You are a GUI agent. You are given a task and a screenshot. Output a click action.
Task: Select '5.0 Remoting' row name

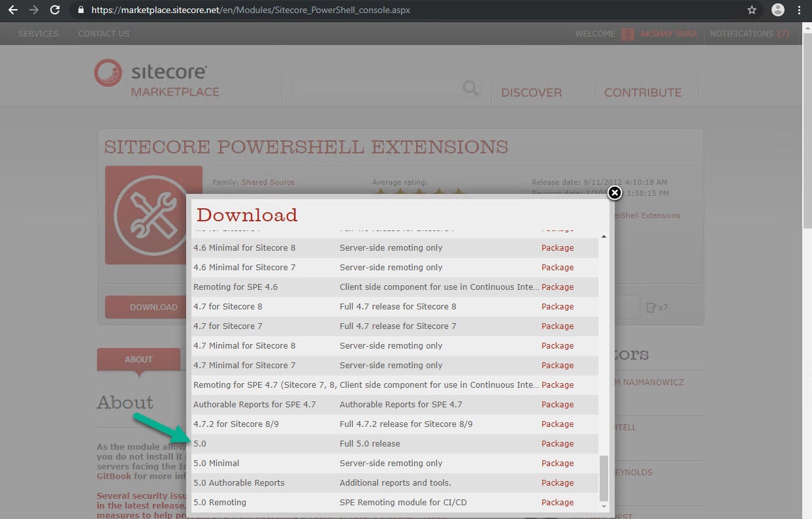coord(219,502)
